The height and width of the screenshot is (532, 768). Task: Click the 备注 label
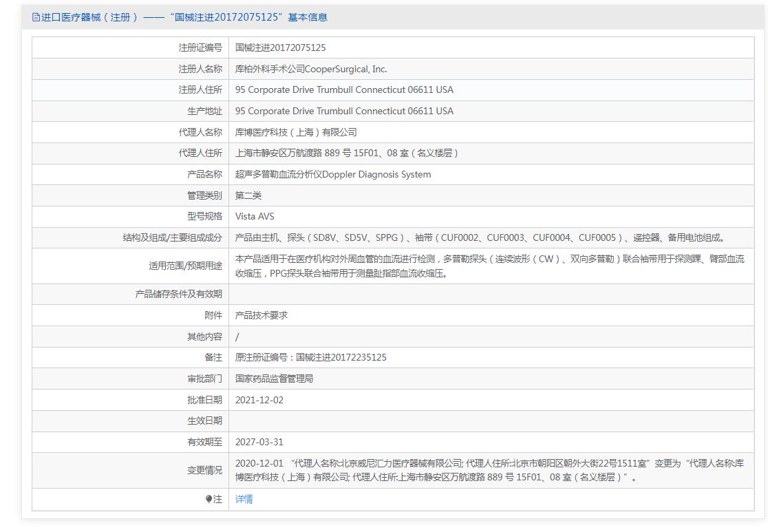(x=213, y=358)
